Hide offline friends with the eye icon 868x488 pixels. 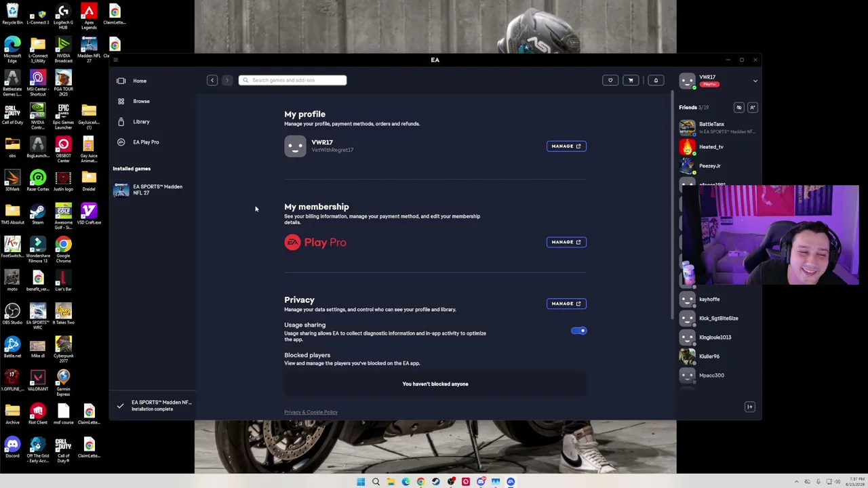[739, 107]
